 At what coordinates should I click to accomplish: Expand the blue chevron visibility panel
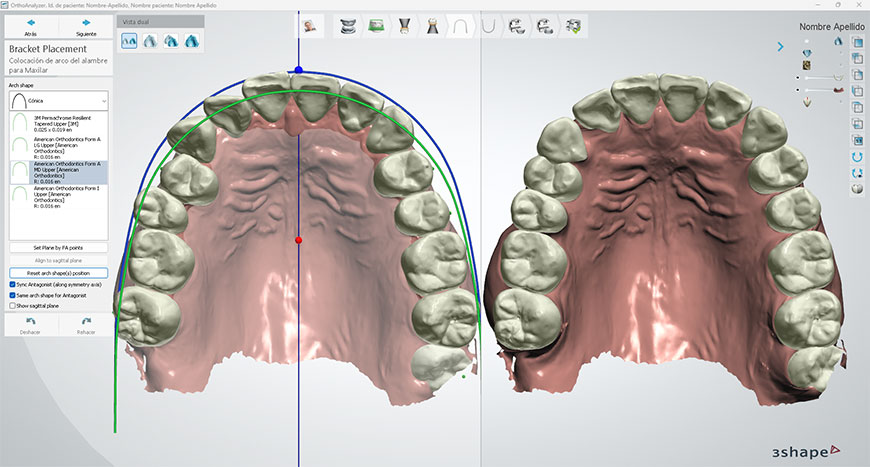(x=781, y=45)
